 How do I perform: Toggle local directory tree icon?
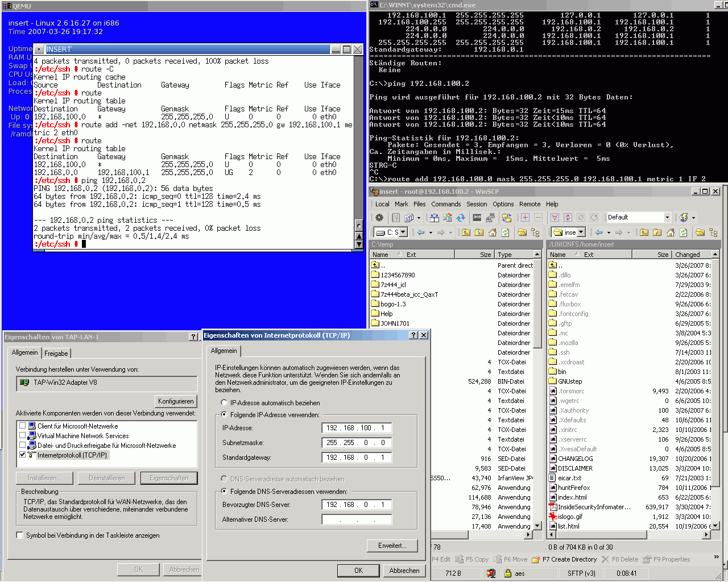tap(535, 232)
